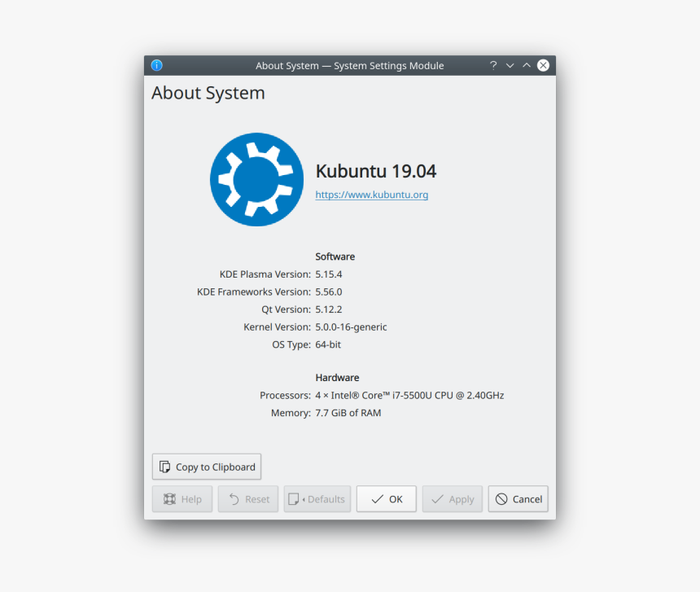
Task: Click KDE Frameworks version value 5.56.0
Action: [329, 292]
